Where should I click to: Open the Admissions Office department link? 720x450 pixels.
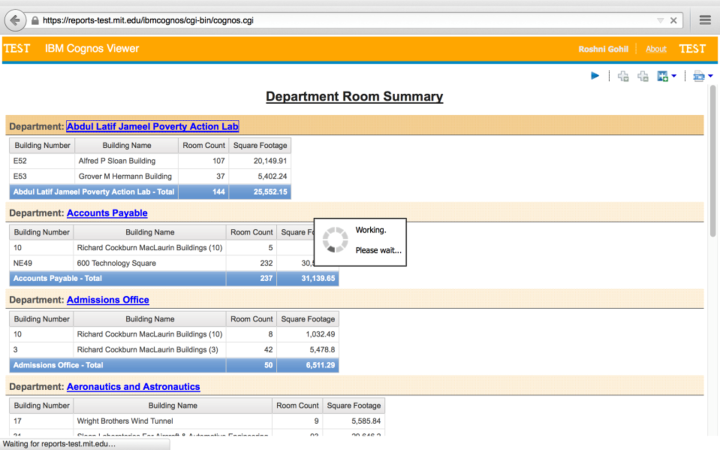click(108, 300)
